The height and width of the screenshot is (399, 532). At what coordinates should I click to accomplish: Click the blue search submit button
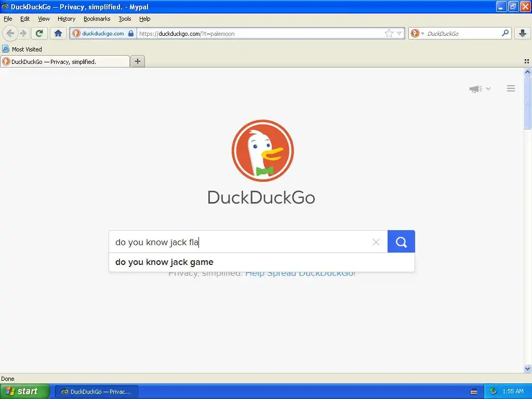(x=401, y=242)
